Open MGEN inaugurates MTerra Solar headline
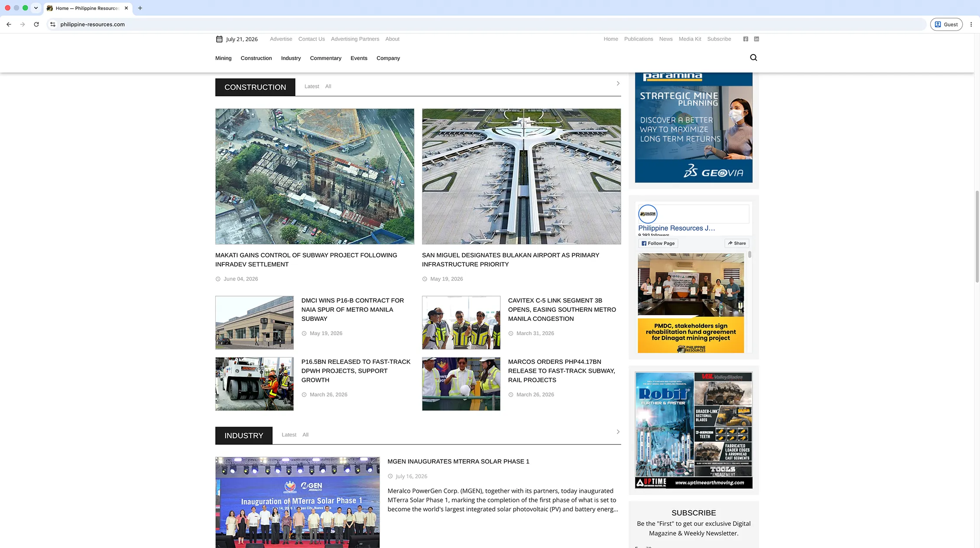This screenshot has width=980, height=548. point(458,461)
